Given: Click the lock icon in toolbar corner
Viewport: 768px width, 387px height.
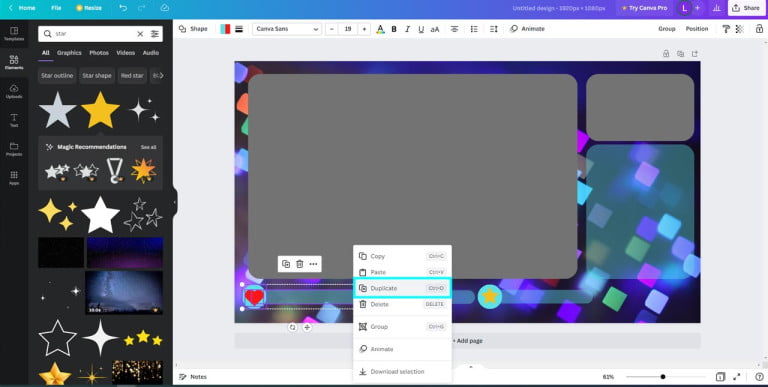Looking at the screenshot, I should (759, 29).
